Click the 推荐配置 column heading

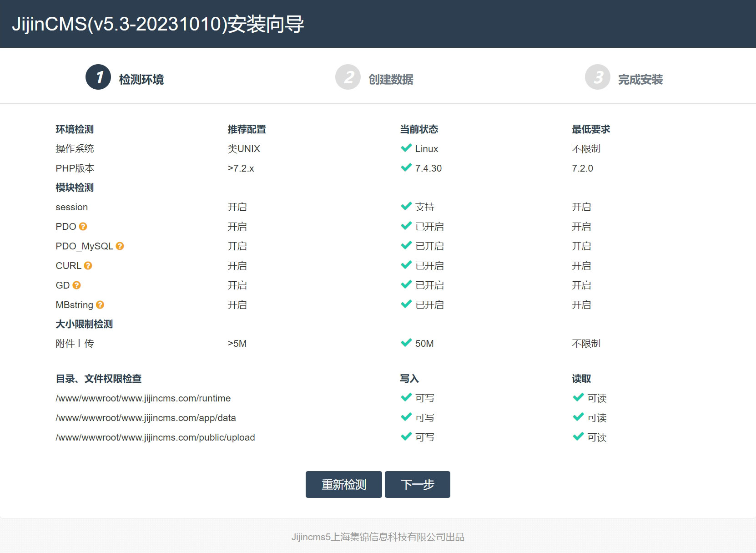(247, 129)
